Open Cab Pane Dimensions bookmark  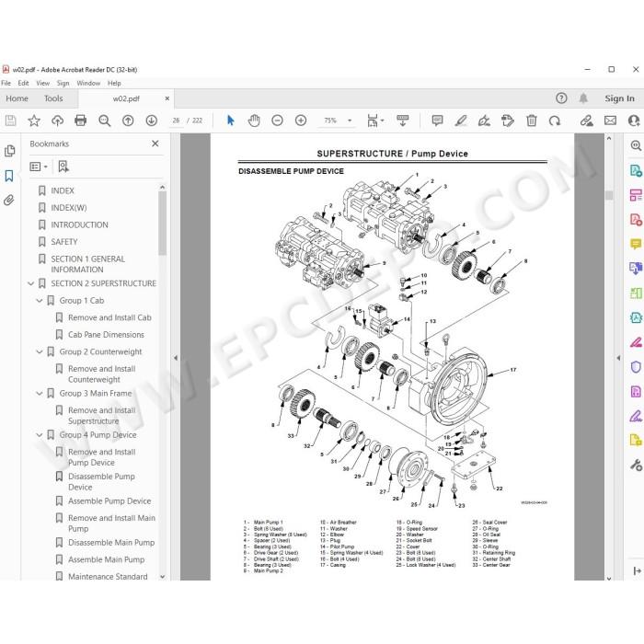(106, 335)
